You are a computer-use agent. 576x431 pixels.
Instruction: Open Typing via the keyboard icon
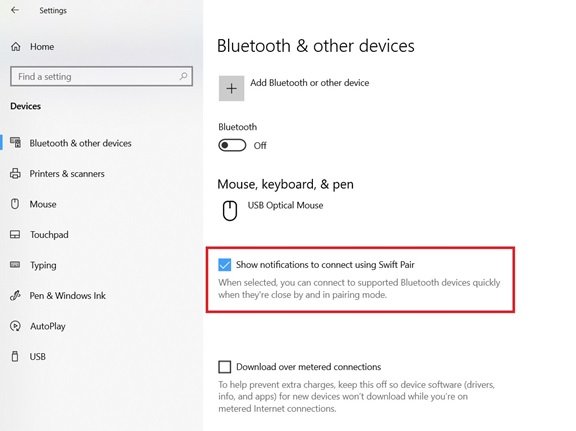pos(15,265)
